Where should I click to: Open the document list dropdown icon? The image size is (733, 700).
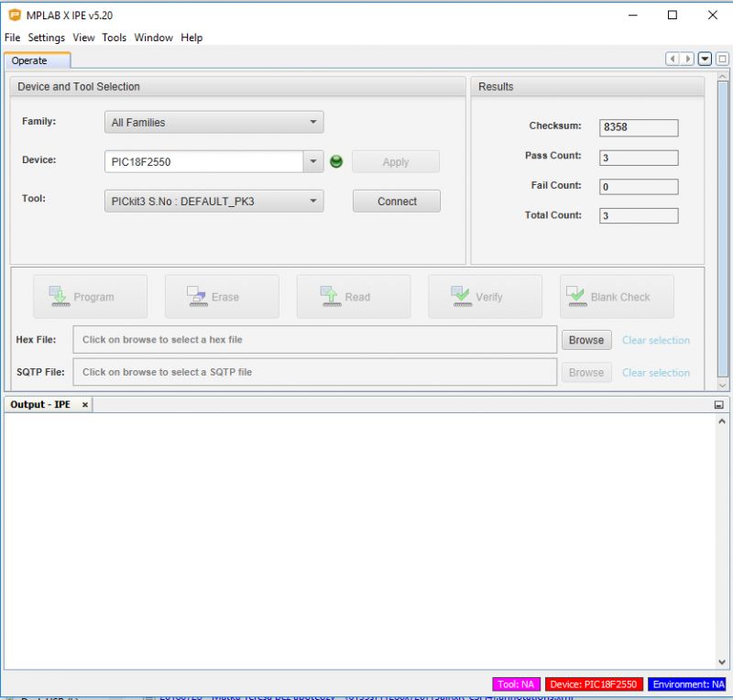(705, 59)
